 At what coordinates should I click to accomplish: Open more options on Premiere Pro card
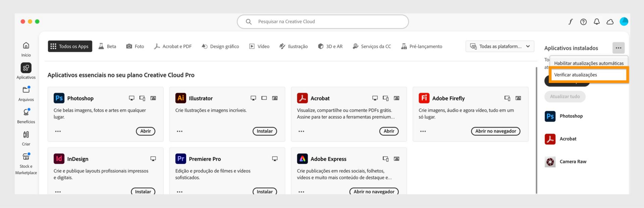(x=180, y=192)
